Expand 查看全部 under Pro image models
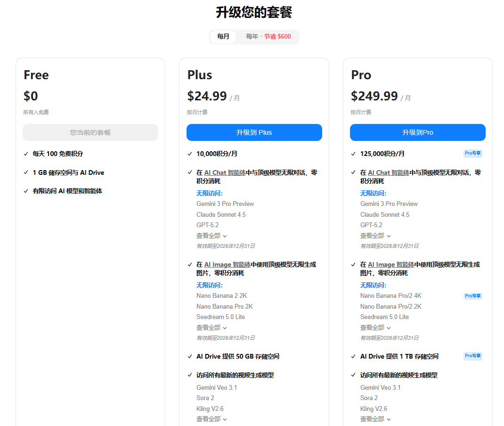 click(375, 328)
